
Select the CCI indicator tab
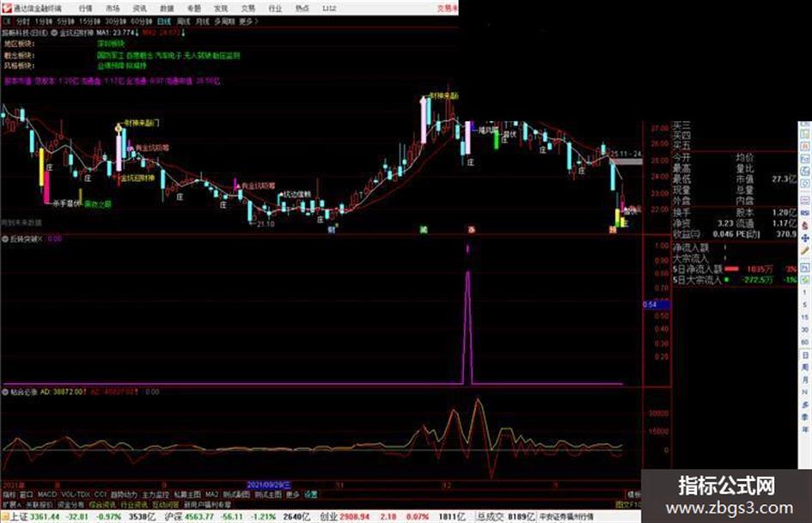(x=100, y=495)
